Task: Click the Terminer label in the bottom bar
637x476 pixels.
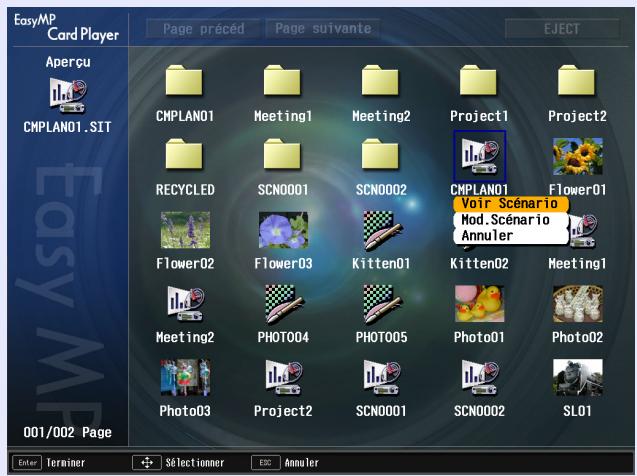Action: click(x=66, y=463)
